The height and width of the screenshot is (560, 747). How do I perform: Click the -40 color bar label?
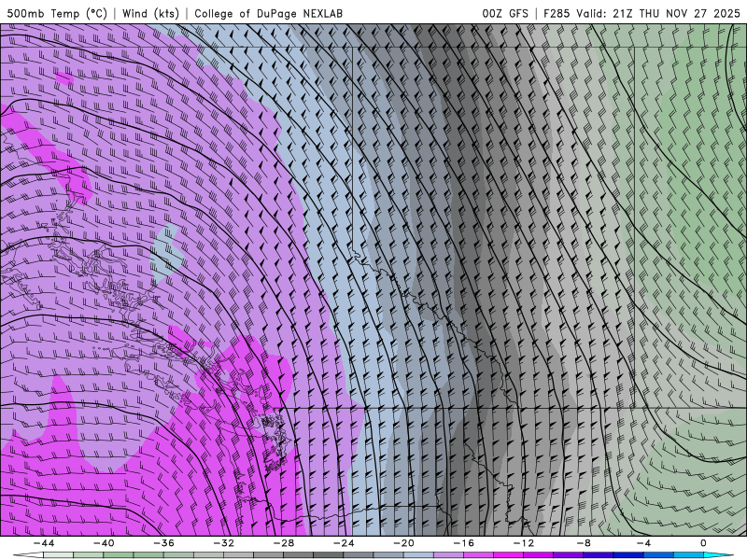tap(104, 543)
